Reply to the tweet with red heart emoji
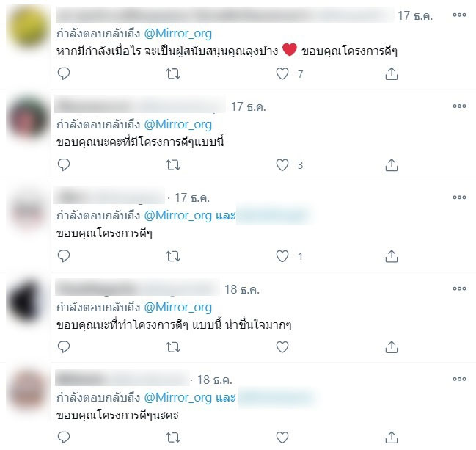This screenshot has width=476, height=450. click(x=64, y=73)
